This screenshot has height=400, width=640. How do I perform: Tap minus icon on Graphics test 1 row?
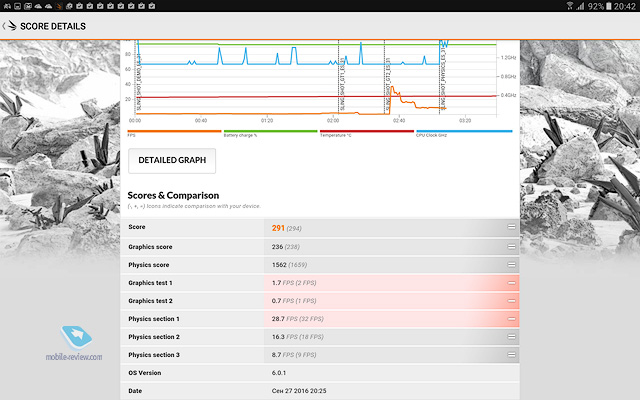(x=511, y=283)
